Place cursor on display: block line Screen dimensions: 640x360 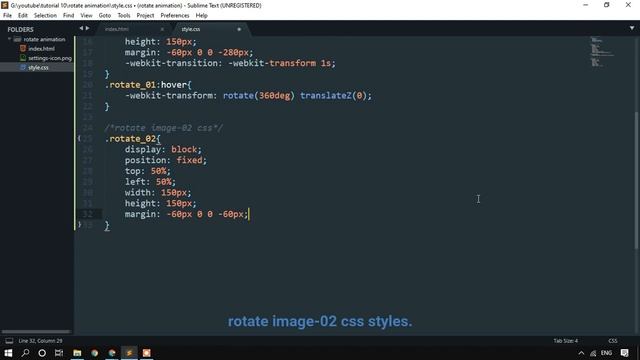(163, 149)
